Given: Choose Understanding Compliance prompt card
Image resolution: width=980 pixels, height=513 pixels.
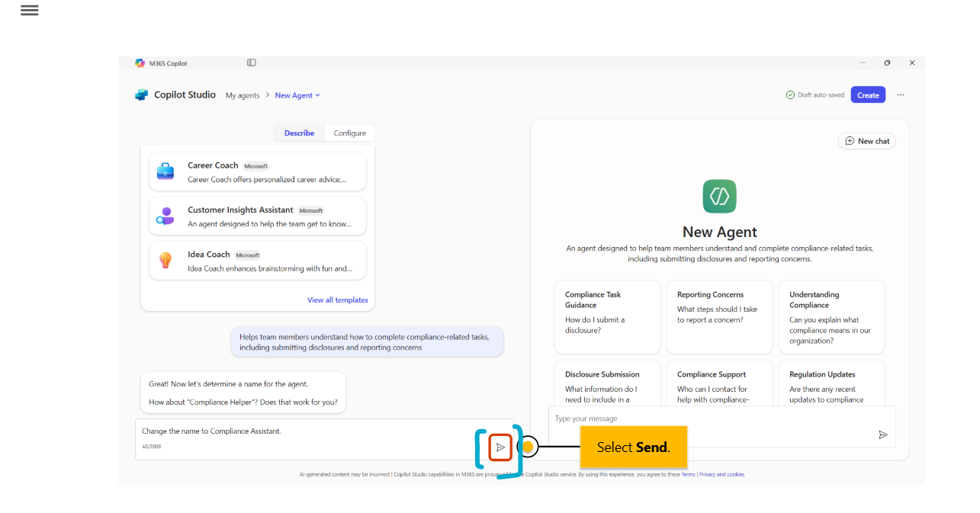Looking at the screenshot, I should 831,317.
